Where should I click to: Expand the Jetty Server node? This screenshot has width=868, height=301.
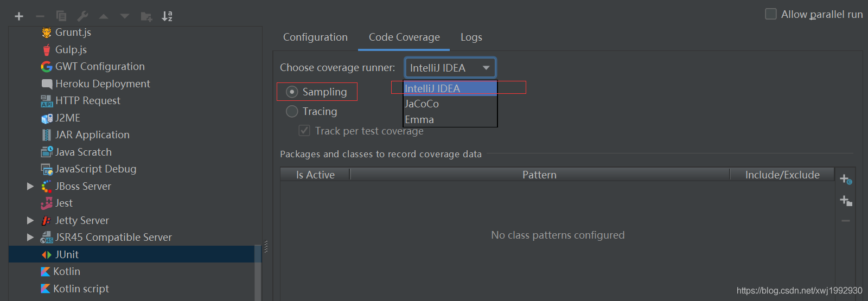(30, 221)
